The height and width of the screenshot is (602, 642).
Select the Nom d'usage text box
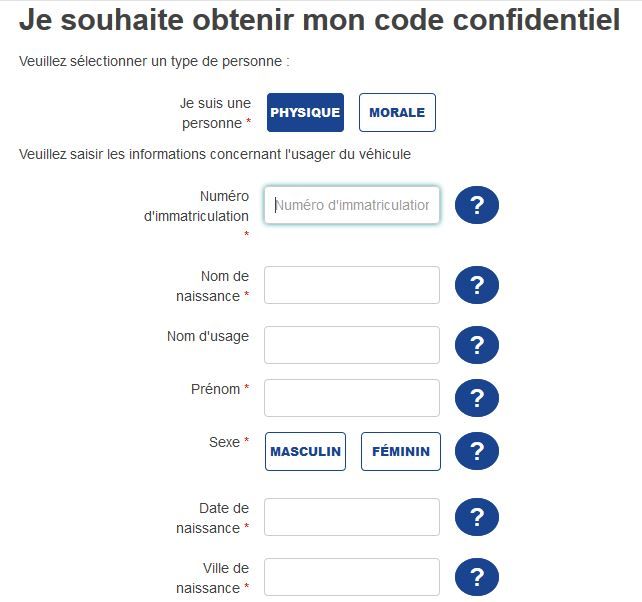tap(352, 345)
